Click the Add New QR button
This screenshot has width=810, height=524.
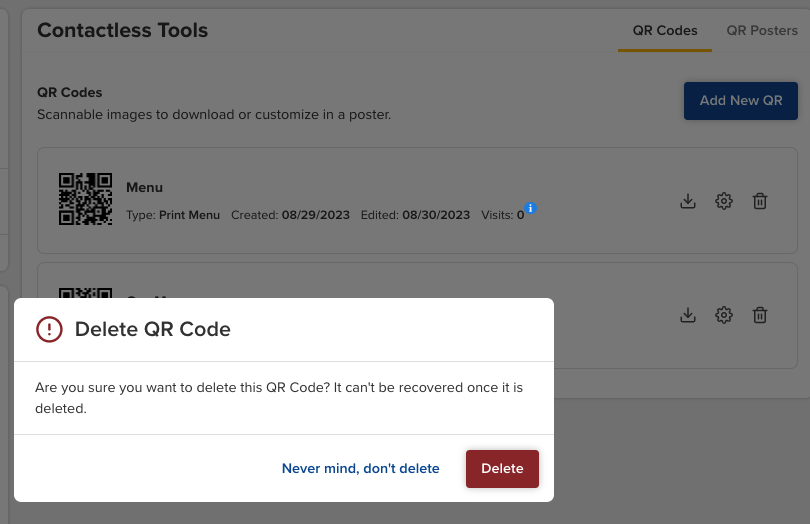[x=741, y=101]
